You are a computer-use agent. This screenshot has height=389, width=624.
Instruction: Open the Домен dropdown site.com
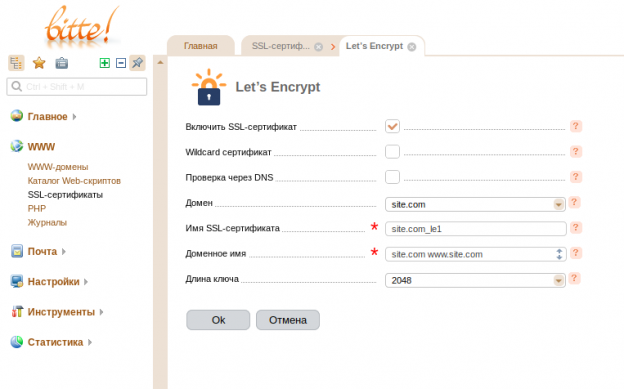coord(475,205)
